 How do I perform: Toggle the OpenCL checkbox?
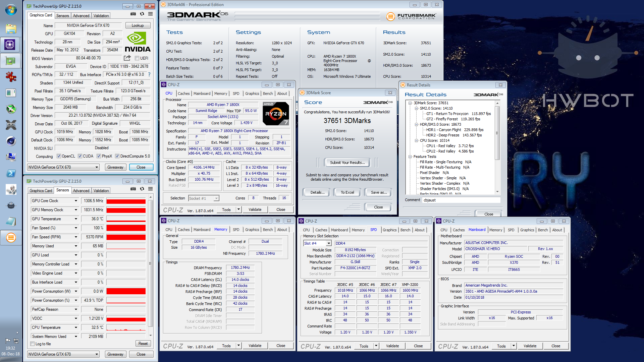tap(59, 156)
